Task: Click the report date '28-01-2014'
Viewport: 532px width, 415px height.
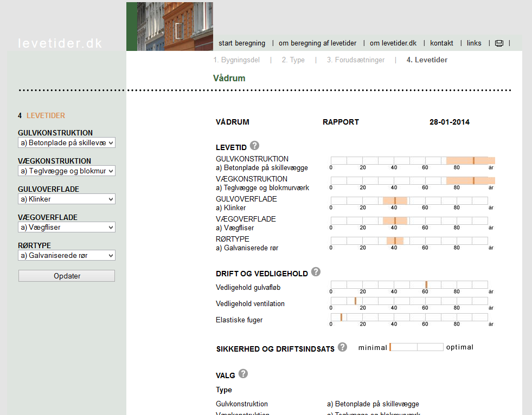Action: tap(450, 122)
